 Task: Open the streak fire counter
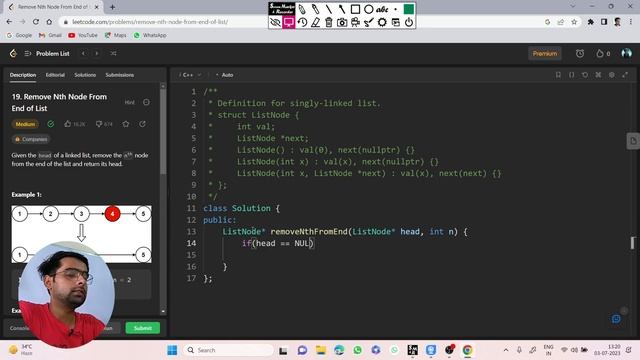(603, 53)
